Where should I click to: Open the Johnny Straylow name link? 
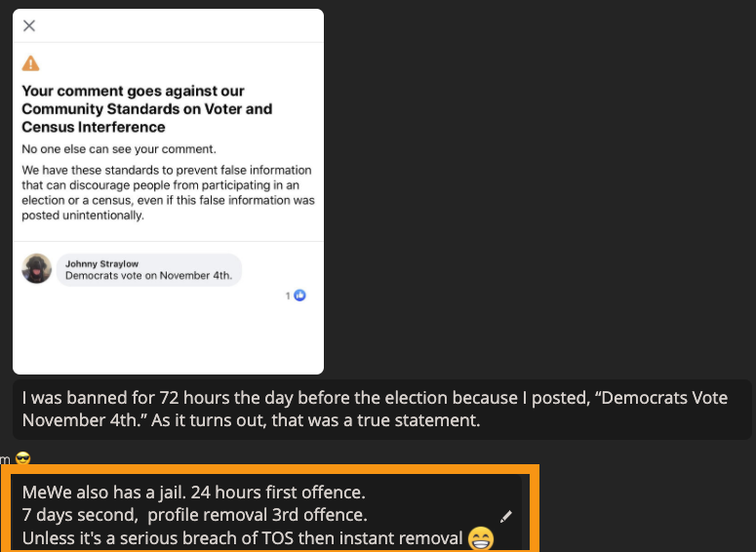[101, 263]
